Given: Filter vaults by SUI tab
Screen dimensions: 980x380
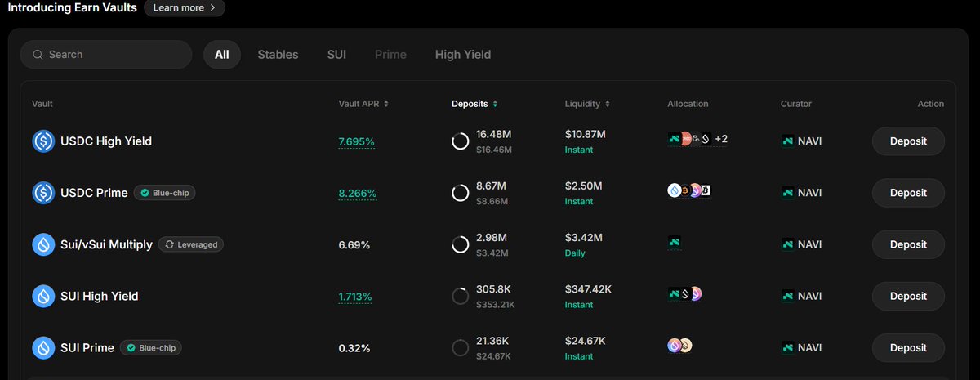Looking at the screenshot, I should 336,55.
